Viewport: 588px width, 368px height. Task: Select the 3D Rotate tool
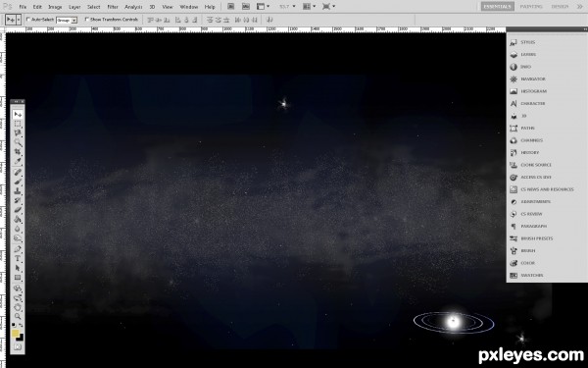pos(18,289)
